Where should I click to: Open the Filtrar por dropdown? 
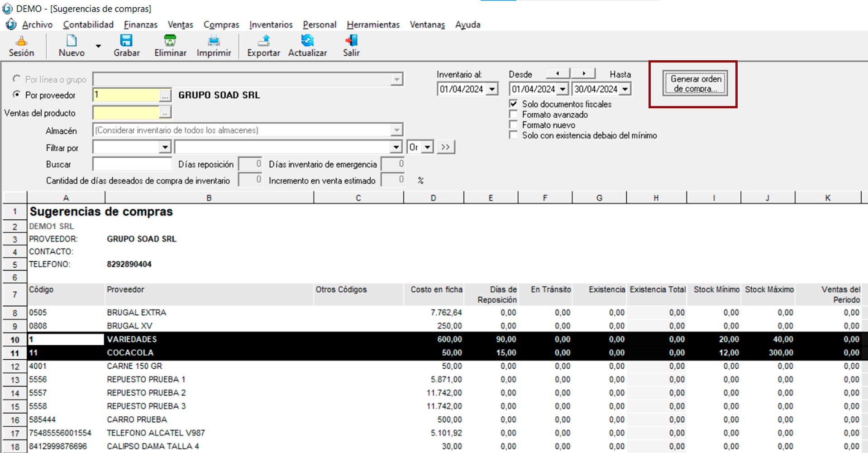point(165,147)
